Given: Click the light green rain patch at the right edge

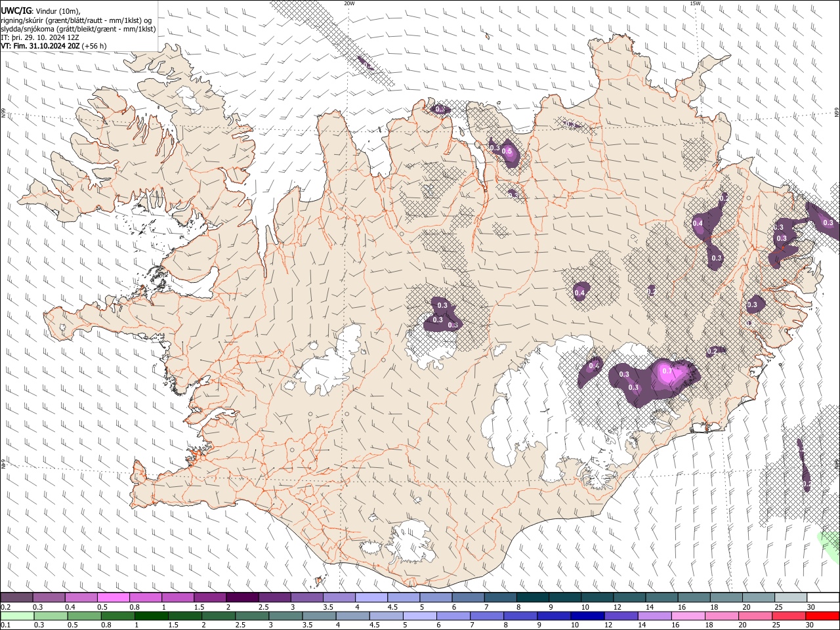Looking at the screenshot, I should 831,546.
